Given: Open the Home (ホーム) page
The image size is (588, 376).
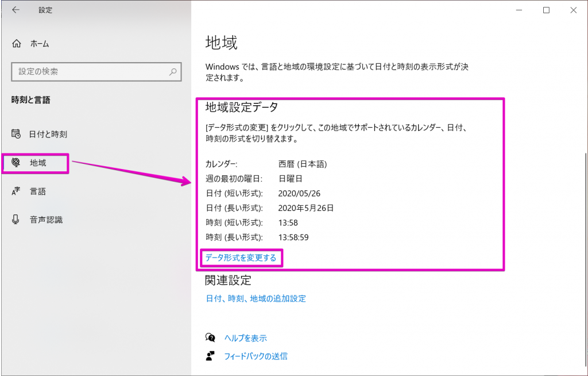Looking at the screenshot, I should (30, 44).
